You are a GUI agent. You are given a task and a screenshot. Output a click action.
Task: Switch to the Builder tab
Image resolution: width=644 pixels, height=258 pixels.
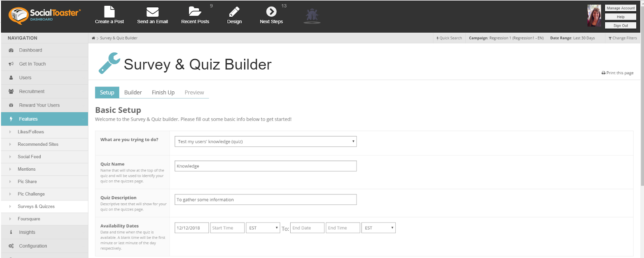tap(133, 93)
